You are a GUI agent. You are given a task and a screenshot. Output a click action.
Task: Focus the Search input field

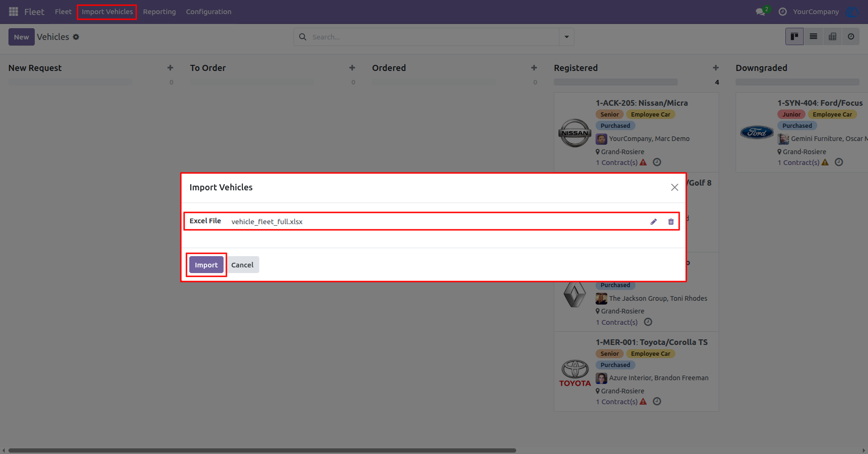[x=434, y=37]
